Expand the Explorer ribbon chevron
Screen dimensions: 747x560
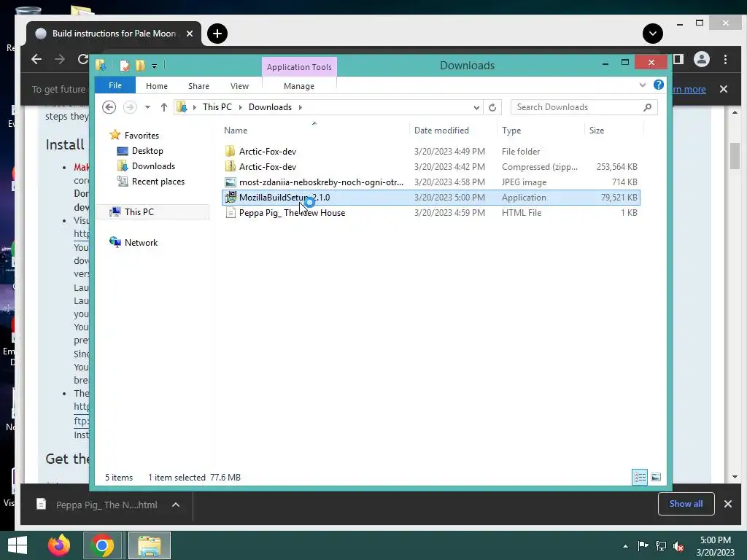[x=642, y=85]
